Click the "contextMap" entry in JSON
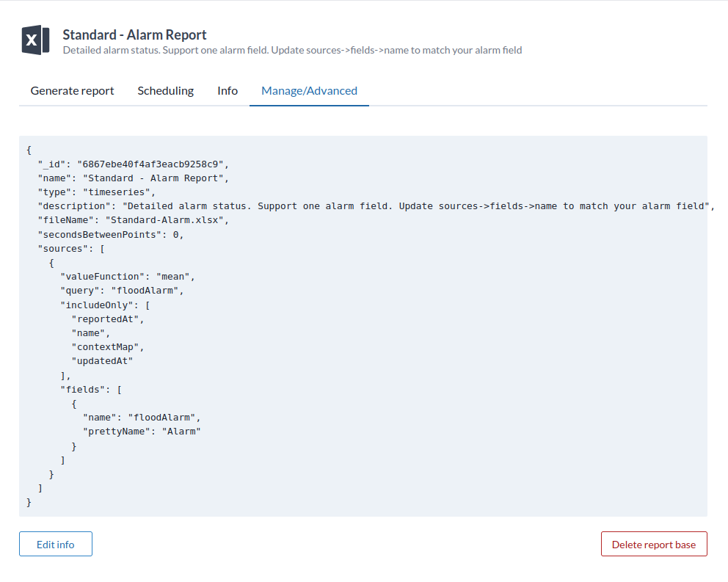This screenshot has height=582, width=728. click(108, 347)
